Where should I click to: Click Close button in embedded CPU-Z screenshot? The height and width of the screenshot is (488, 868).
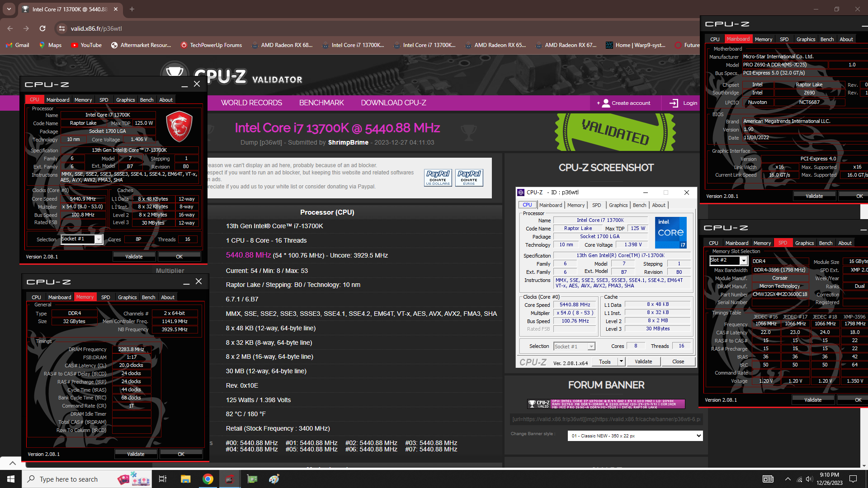click(678, 361)
